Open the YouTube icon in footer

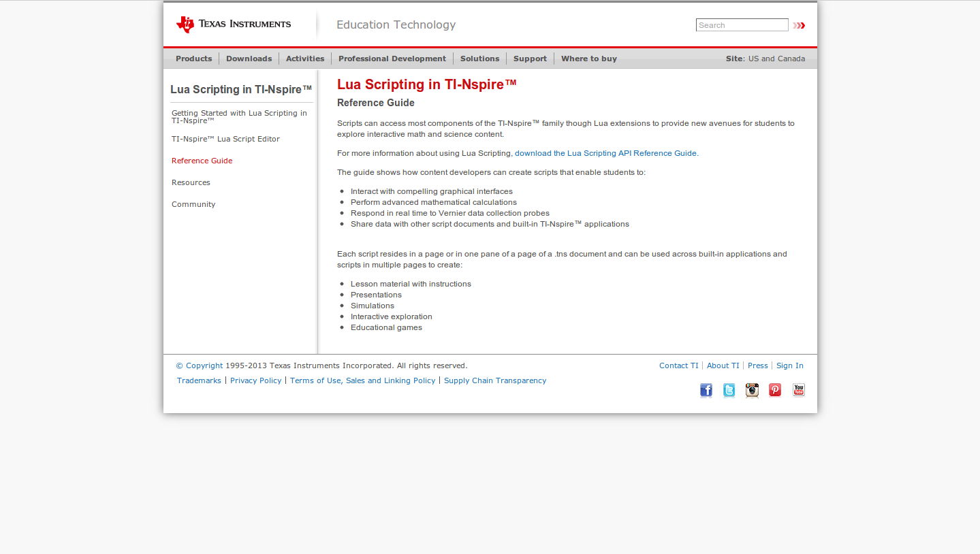coord(798,390)
